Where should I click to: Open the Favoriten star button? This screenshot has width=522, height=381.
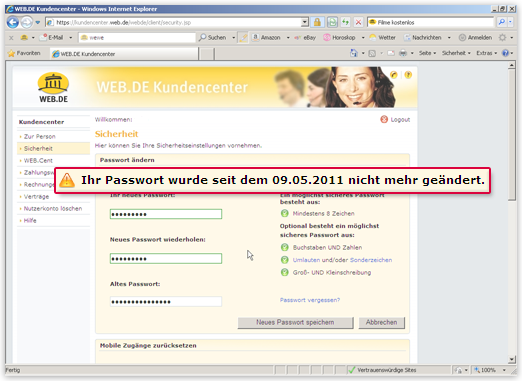pos(24,53)
